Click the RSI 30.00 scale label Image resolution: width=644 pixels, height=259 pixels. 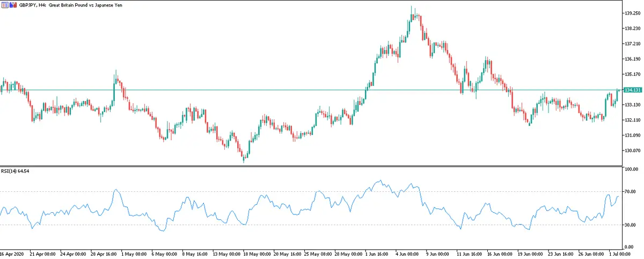tap(630, 225)
